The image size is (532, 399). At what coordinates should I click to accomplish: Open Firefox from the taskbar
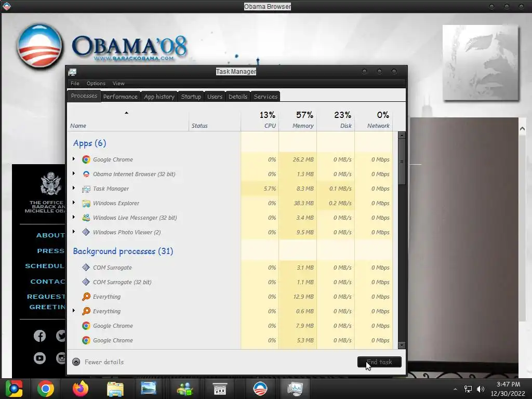coord(81,389)
